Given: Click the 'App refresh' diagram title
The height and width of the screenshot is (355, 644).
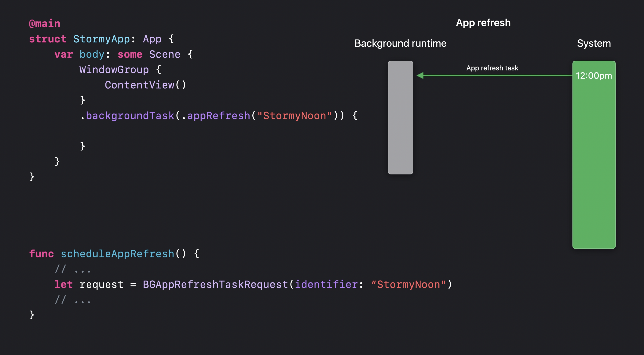Looking at the screenshot, I should coord(483,23).
